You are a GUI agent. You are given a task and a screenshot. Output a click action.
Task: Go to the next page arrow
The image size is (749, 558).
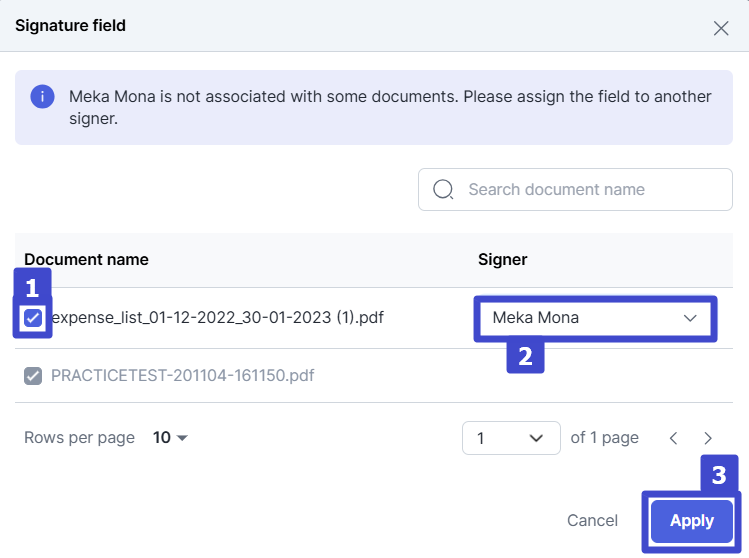[x=708, y=438]
